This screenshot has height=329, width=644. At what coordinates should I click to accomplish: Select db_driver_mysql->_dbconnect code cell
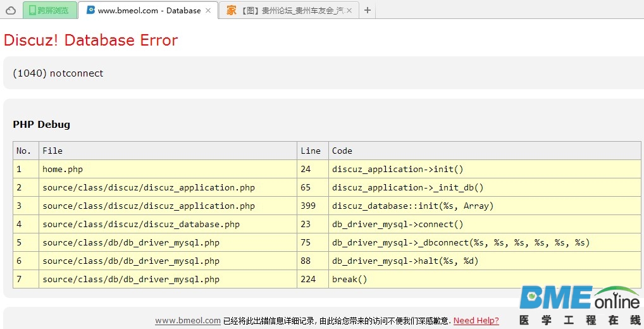pos(485,243)
